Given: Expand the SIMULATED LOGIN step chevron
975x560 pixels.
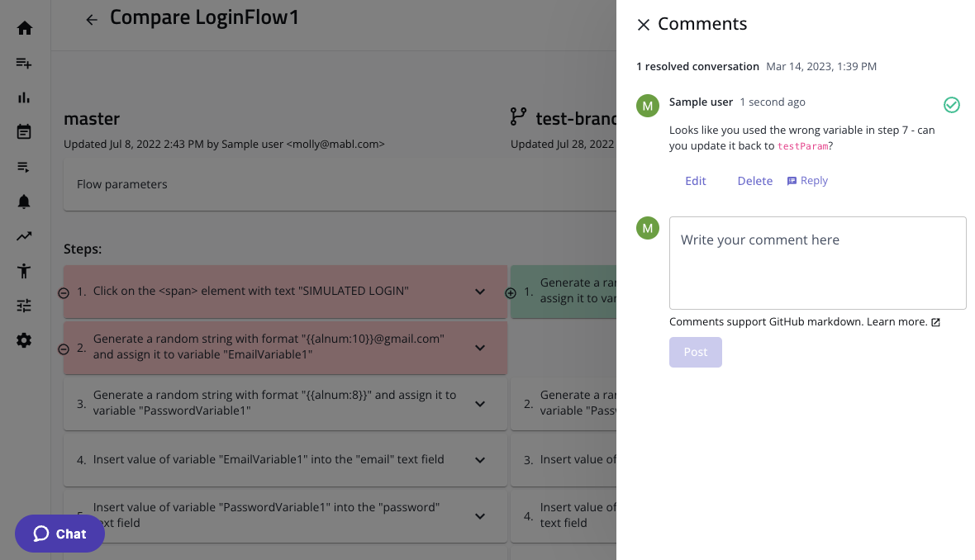Looking at the screenshot, I should (x=480, y=292).
